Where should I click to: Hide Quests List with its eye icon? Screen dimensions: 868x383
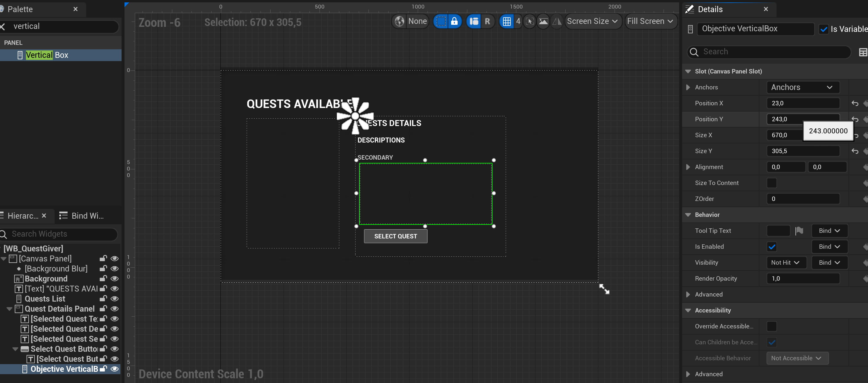[x=114, y=299]
